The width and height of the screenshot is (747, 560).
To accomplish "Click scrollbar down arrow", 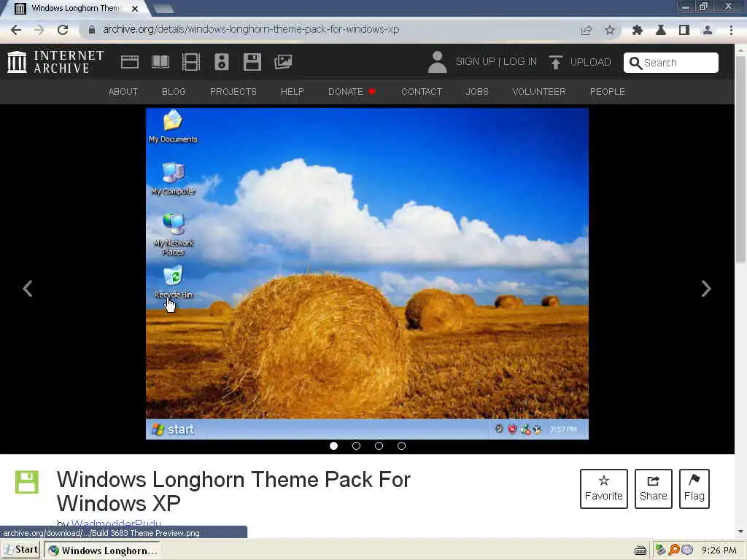I will coord(740,532).
